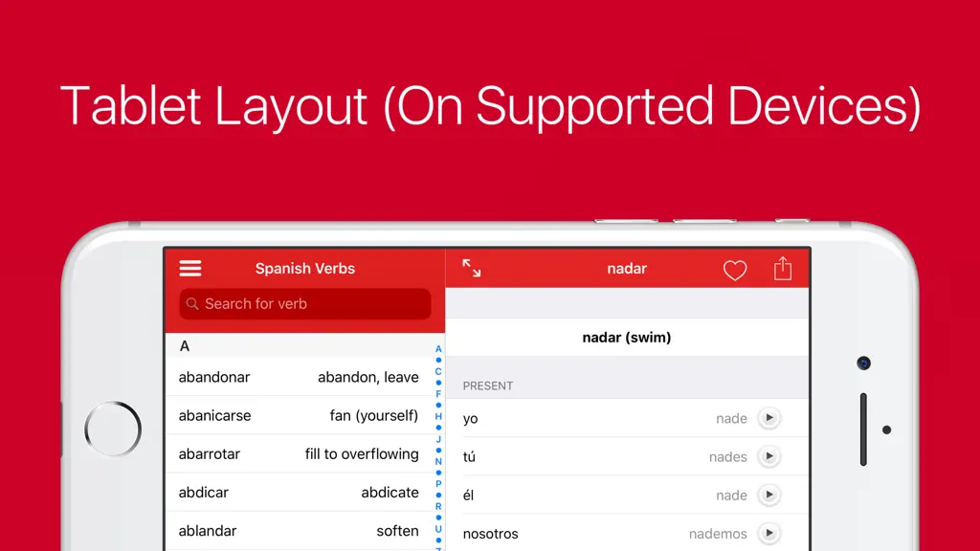Jump to letter N in index

coord(438,462)
